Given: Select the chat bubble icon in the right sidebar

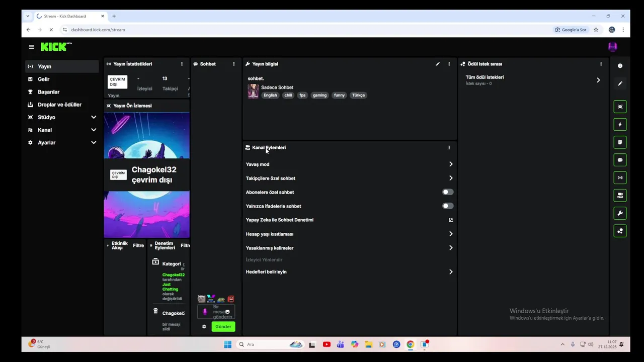Looking at the screenshot, I should click(620, 160).
